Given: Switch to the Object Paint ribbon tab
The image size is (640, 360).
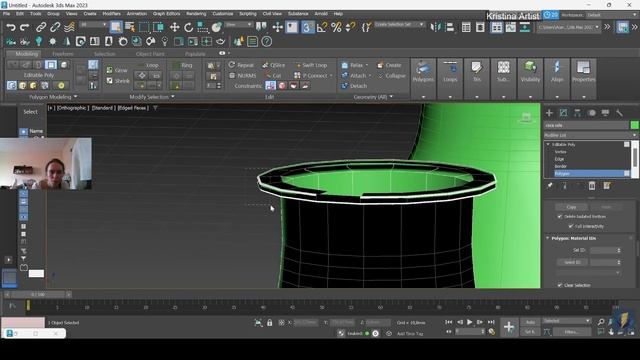Looking at the screenshot, I should click(x=150, y=54).
